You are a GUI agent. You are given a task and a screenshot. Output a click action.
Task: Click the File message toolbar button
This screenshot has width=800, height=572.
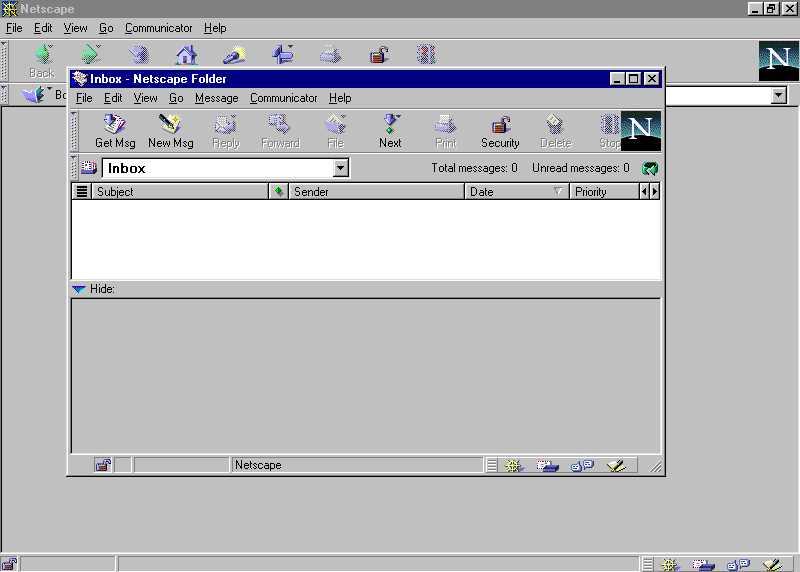coord(335,131)
